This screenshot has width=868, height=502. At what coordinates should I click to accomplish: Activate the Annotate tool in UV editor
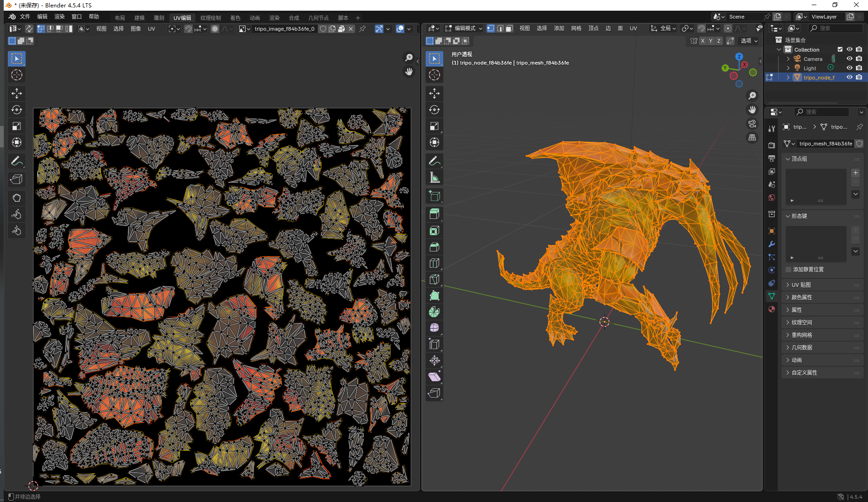(17, 161)
